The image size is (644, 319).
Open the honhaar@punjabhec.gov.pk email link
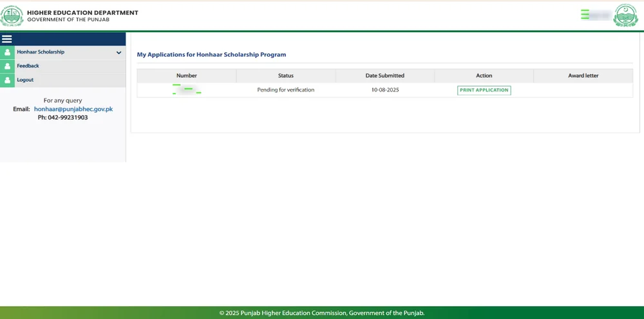73,109
